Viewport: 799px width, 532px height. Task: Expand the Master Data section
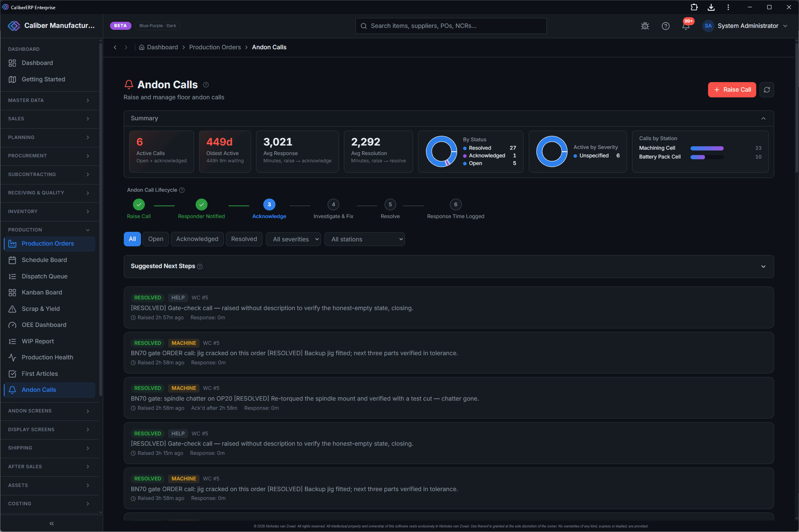point(49,100)
